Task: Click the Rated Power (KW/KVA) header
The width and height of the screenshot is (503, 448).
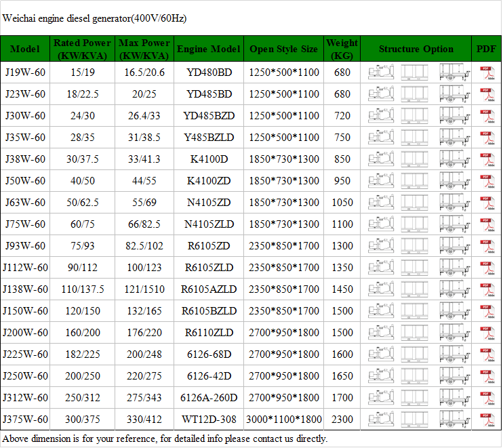Action: click(x=82, y=49)
